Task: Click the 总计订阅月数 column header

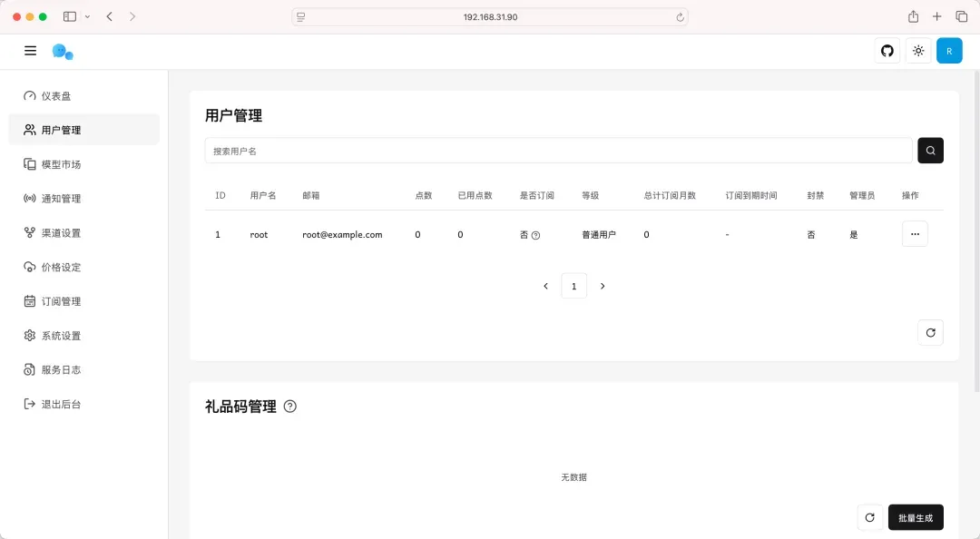Action: 670,196
